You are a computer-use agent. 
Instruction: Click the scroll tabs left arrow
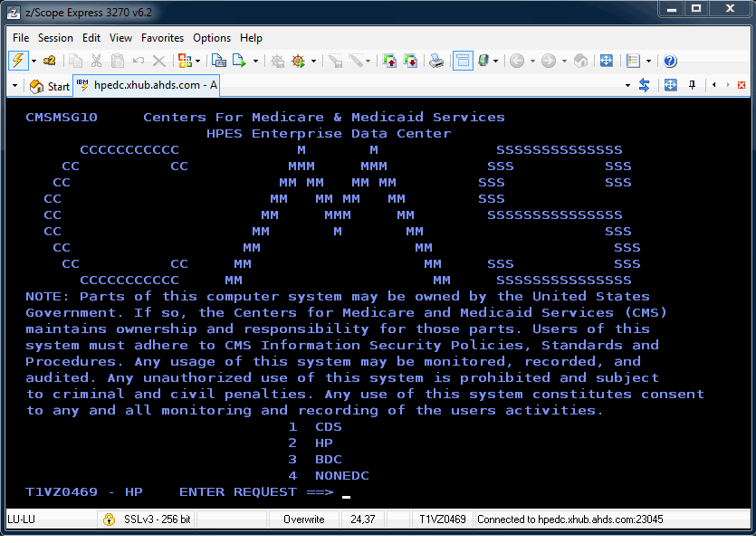pos(714,85)
